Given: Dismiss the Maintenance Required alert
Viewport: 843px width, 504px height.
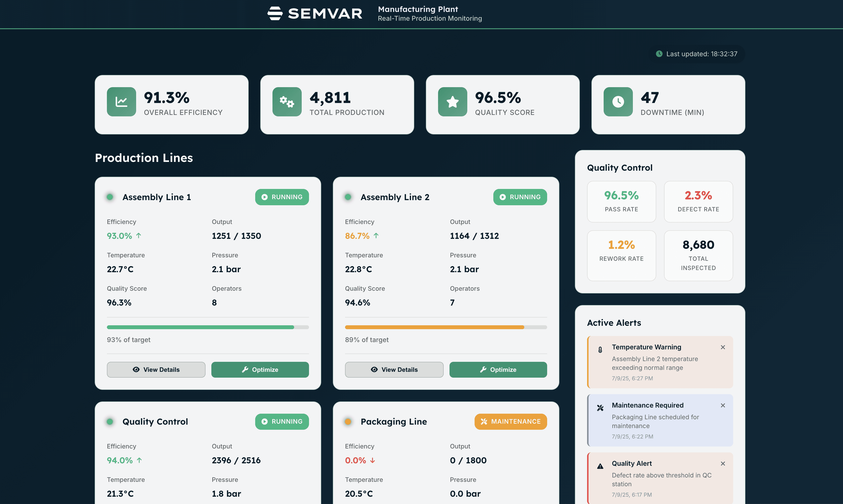Looking at the screenshot, I should [x=723, y=405].
